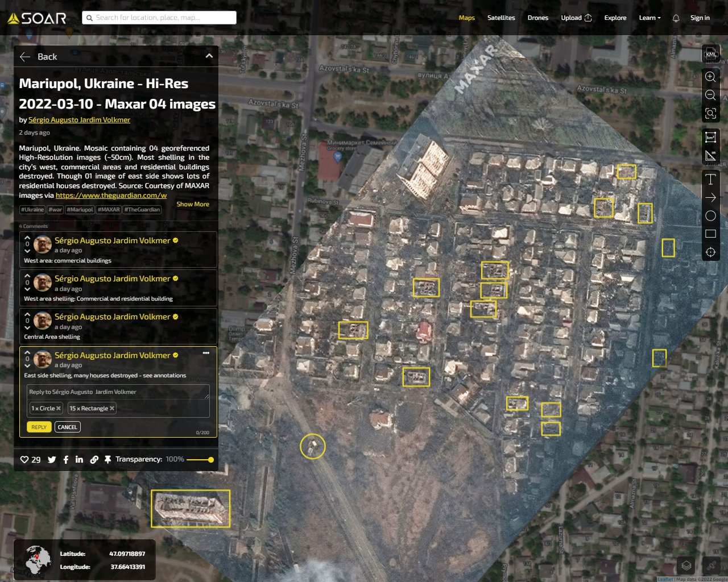The width and height of the screenshot is (728, 582).
Task: Share the map on Facebook
Action: click(x=66, y=459)
